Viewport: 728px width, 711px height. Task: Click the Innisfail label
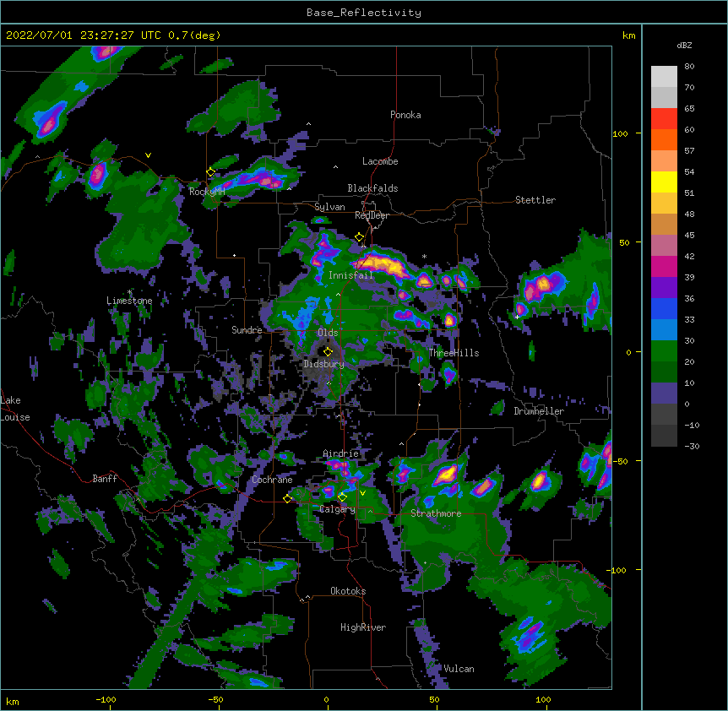350,275
